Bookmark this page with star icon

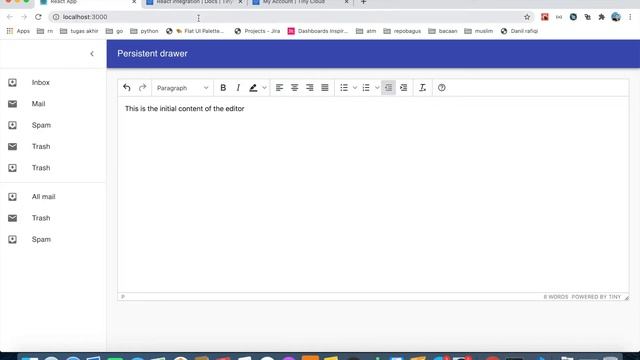coord(527,17)
